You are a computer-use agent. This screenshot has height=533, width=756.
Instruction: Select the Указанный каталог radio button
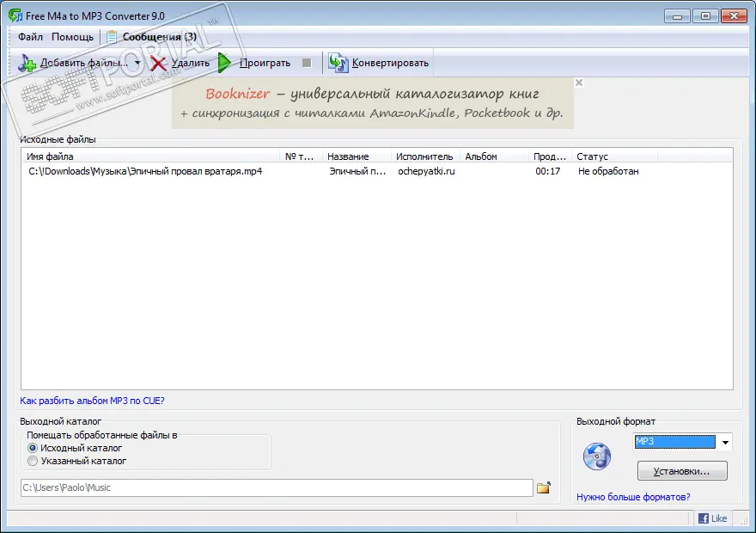click(33, 461)
